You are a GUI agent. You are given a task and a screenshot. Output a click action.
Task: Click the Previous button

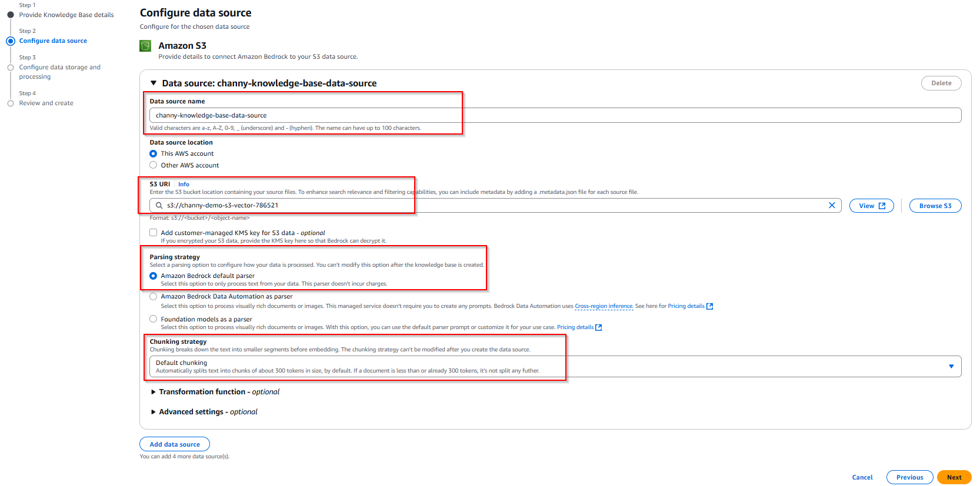coord(910,477)
